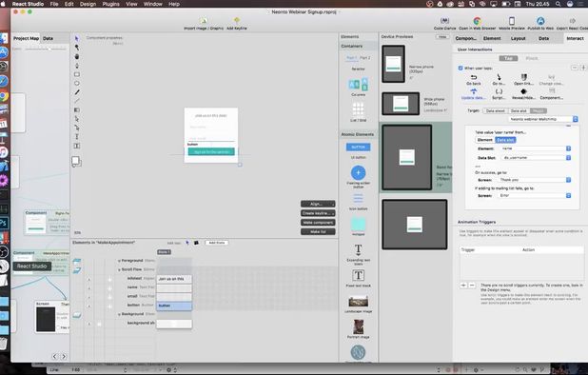
Task: Pick the floating action button element
Action: click(358, 173)
